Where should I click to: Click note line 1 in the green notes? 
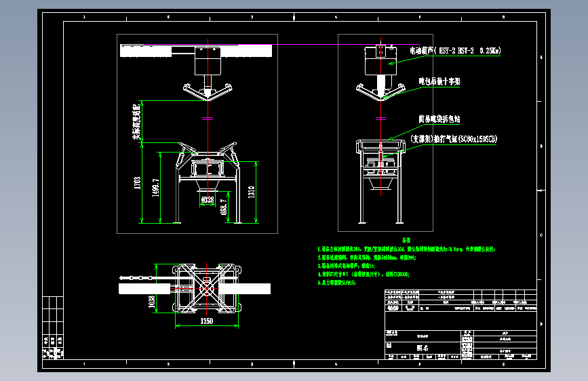406,249
